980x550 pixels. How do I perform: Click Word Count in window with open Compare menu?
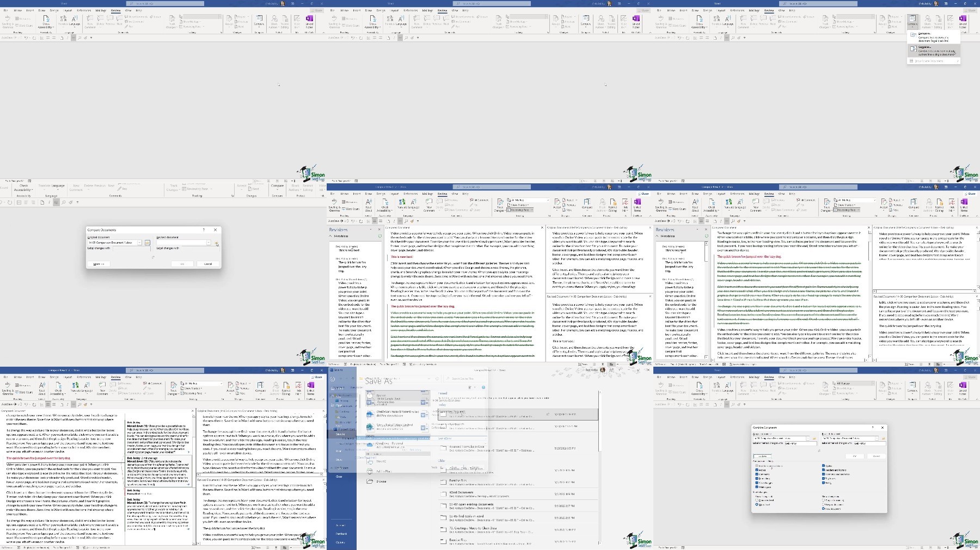pyautogui.click(x=677, y=26)
